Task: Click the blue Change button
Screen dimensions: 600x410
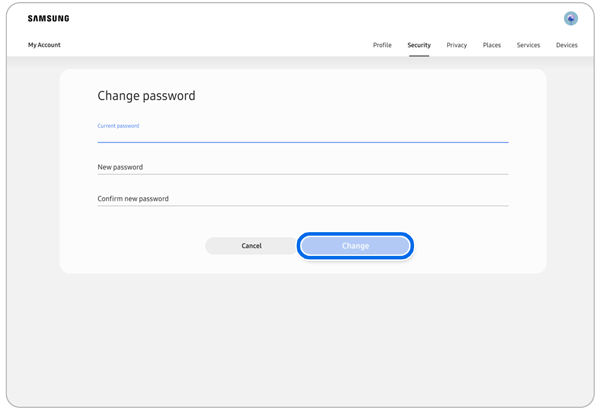Action: point(355,246)
